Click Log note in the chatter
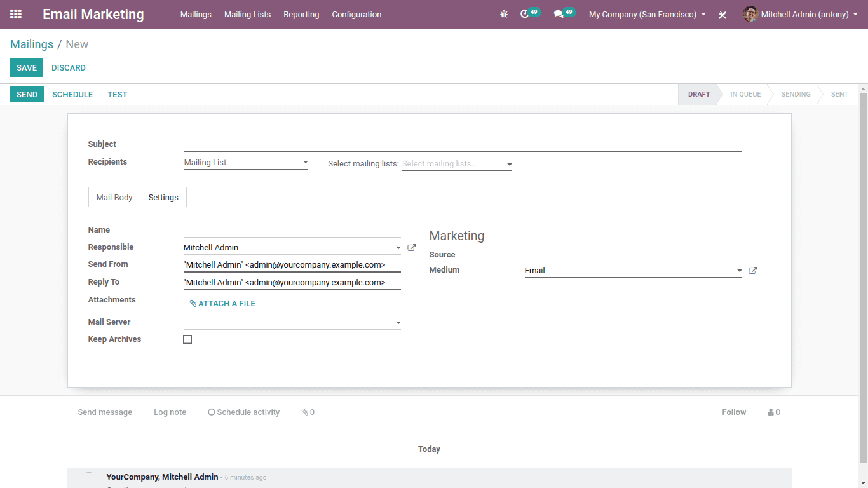The image size is (868, 488). pos(170,412)
